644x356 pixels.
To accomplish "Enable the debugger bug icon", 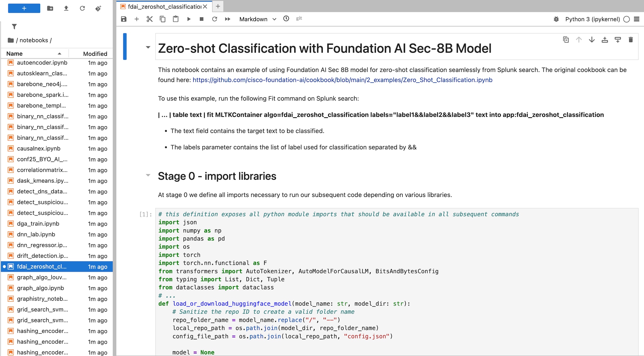I will tap(556, 19).
